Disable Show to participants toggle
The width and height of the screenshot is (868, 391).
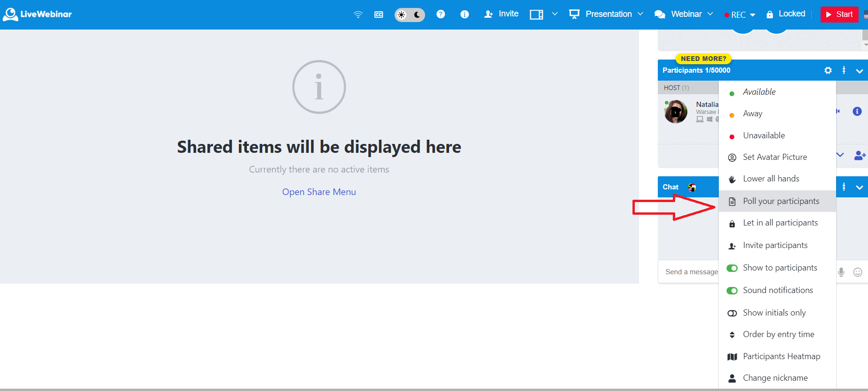coord(732,268)
